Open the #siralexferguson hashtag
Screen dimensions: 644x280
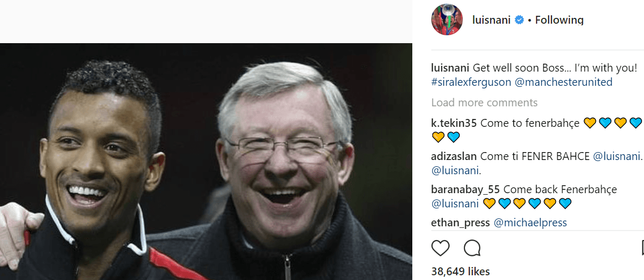coord(471,82)
